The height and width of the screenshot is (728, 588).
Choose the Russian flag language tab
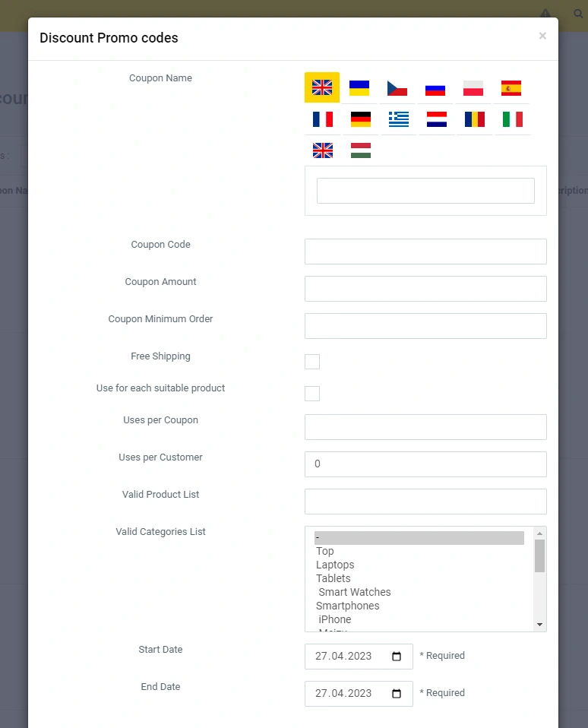[x=435, y=88]
